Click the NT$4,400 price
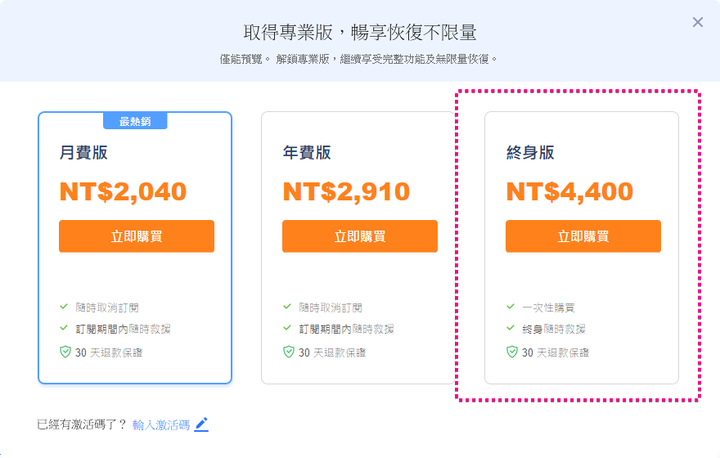The height and width of the screenshot is (458, 720). coord(569,192)
